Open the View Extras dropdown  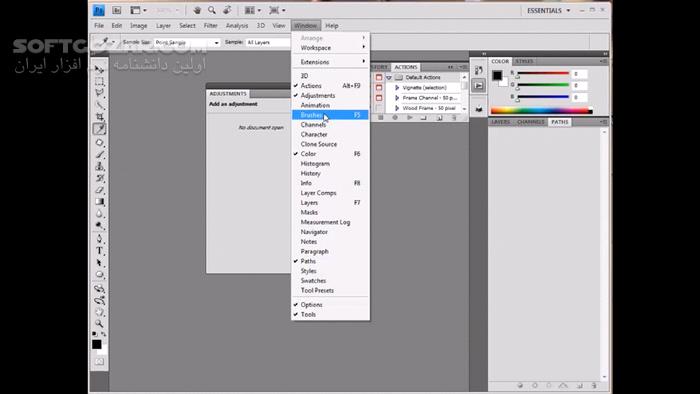(138, 10)
